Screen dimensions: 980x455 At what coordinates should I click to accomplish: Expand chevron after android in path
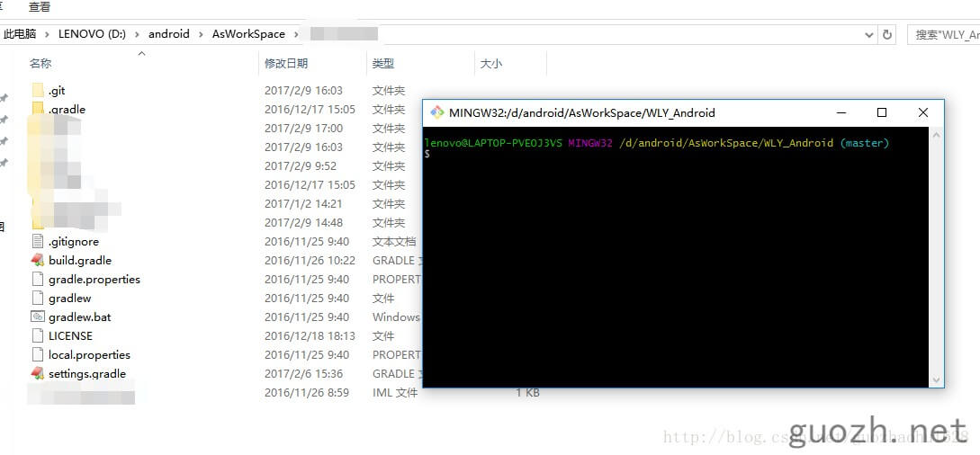tap(201, 34)
